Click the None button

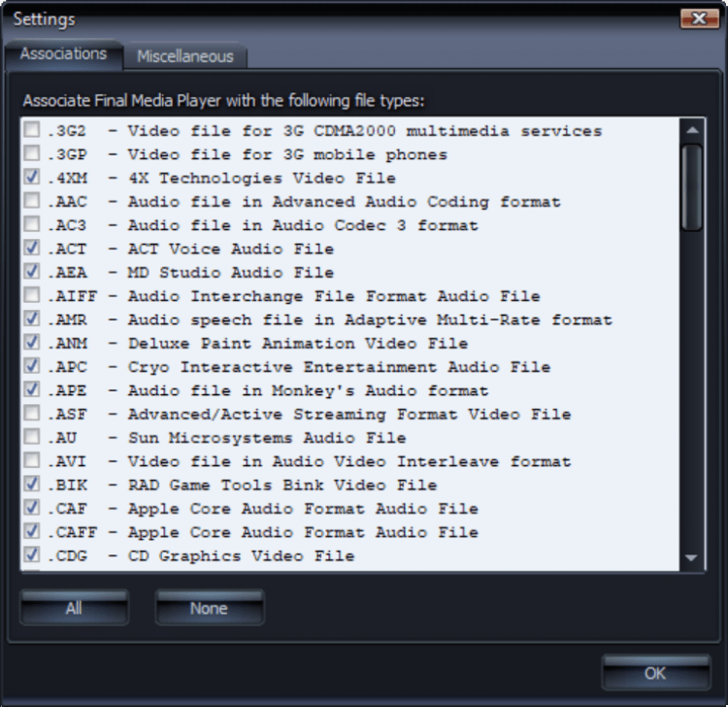(209, 609)
